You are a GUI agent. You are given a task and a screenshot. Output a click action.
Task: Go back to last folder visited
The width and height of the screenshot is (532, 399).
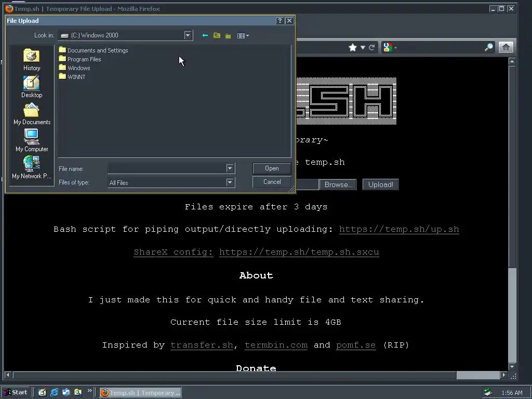[205, 35]
